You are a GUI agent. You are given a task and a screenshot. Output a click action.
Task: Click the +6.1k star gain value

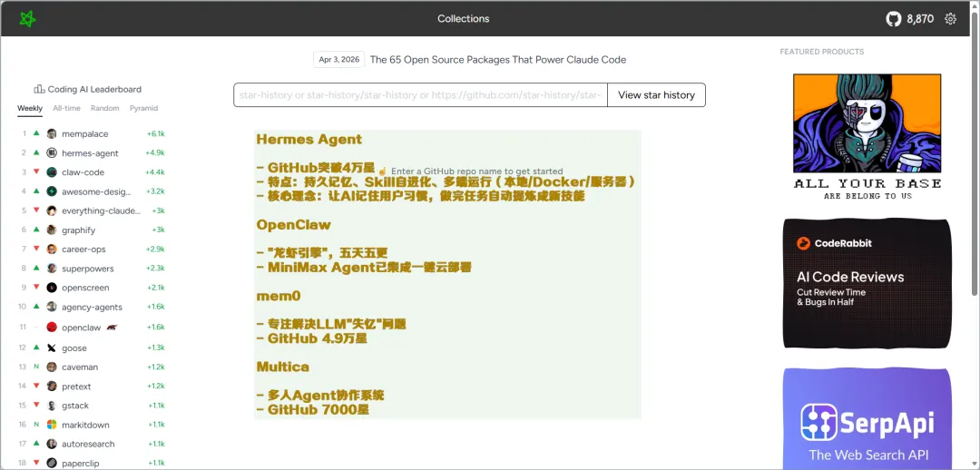156,133
